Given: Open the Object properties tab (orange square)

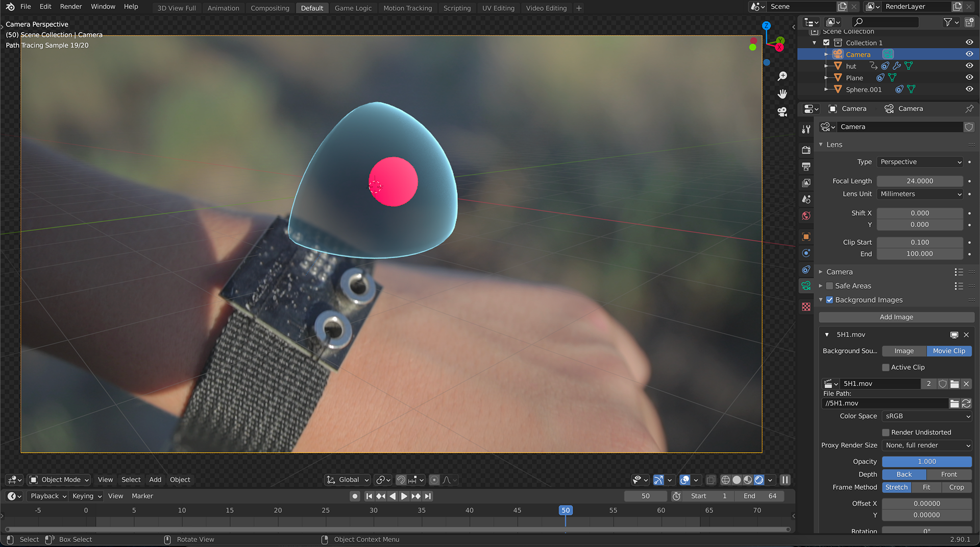Looking at the screenshot, I should (x=806, y=236).
